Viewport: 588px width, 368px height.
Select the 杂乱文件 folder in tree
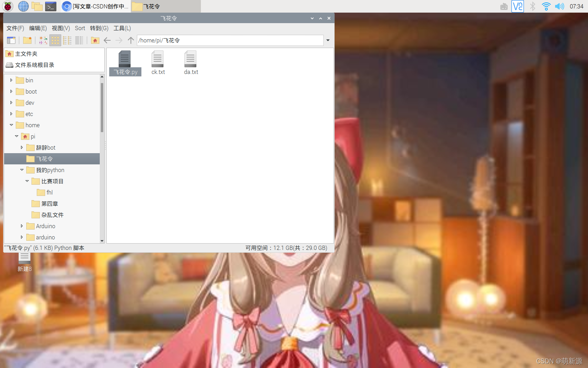pyautogui.click(x=48, y=215)
